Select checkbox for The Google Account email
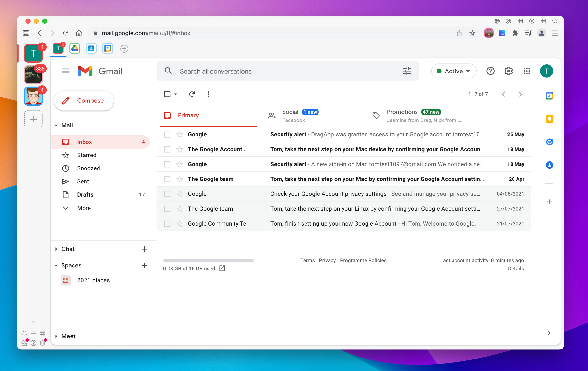 pos(167,149)
